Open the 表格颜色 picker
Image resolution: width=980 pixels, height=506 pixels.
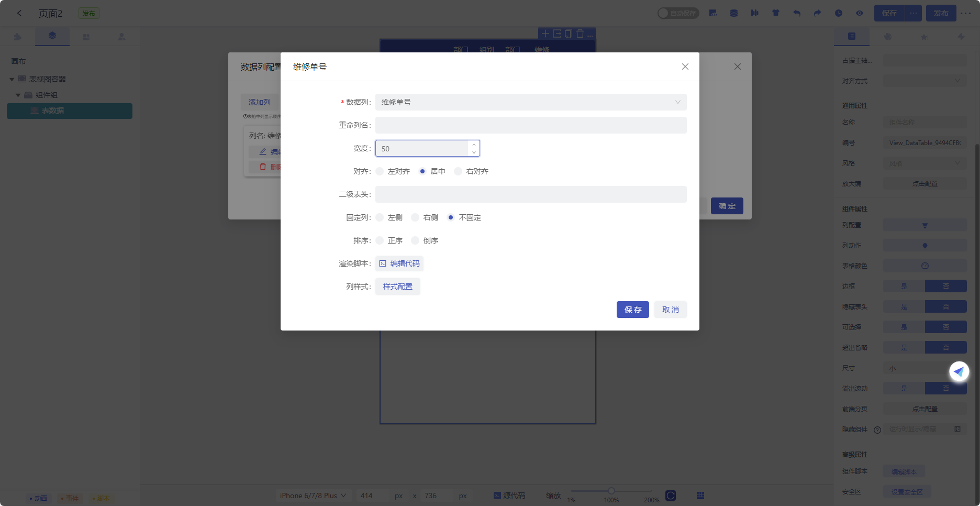925,266
